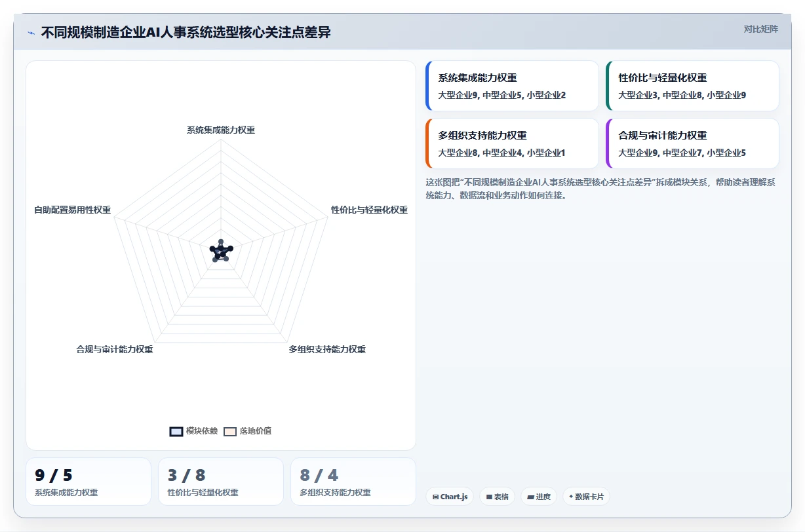
Task: Click the 3 / 8 stat tile
Action: click(x=221, y=482)
